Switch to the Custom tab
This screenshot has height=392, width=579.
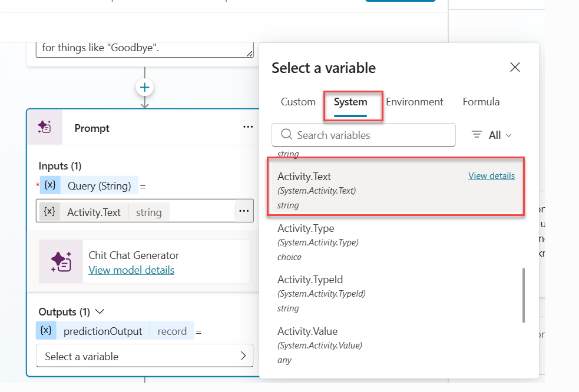click(x=298, y=102)
